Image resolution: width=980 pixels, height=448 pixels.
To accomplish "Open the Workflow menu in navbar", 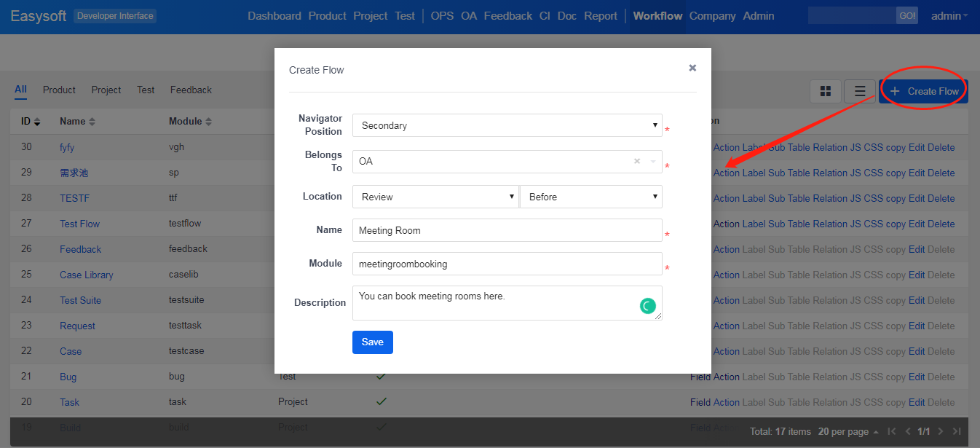I will coord(657,16).
